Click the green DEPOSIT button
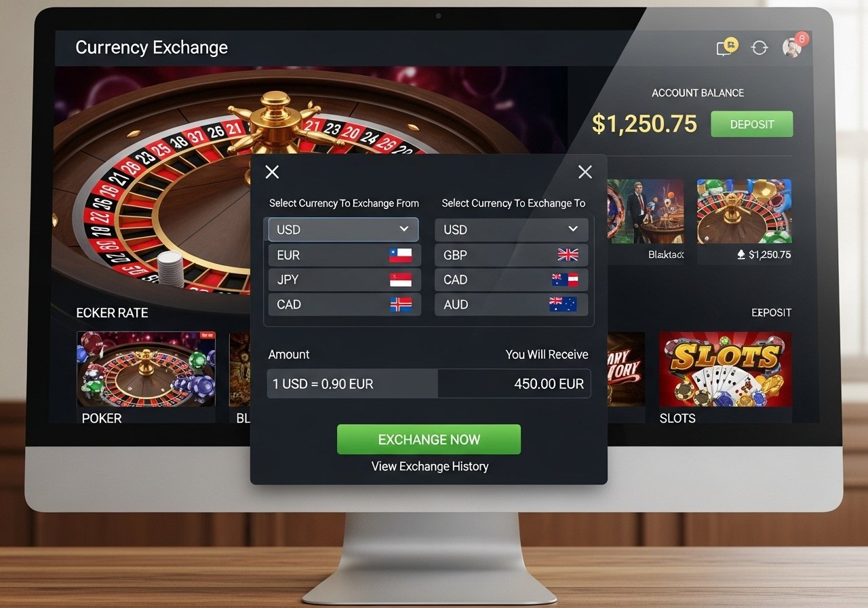This screenshot has height=608, width=868. (752, 124)
